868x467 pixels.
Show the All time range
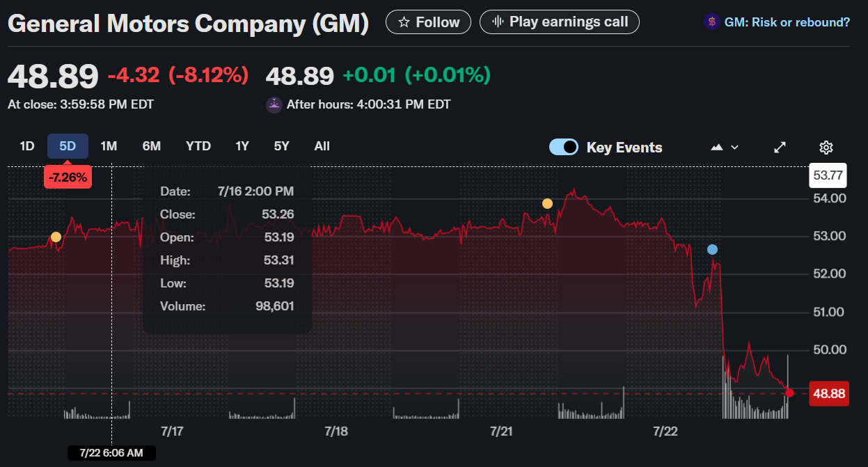322,146
